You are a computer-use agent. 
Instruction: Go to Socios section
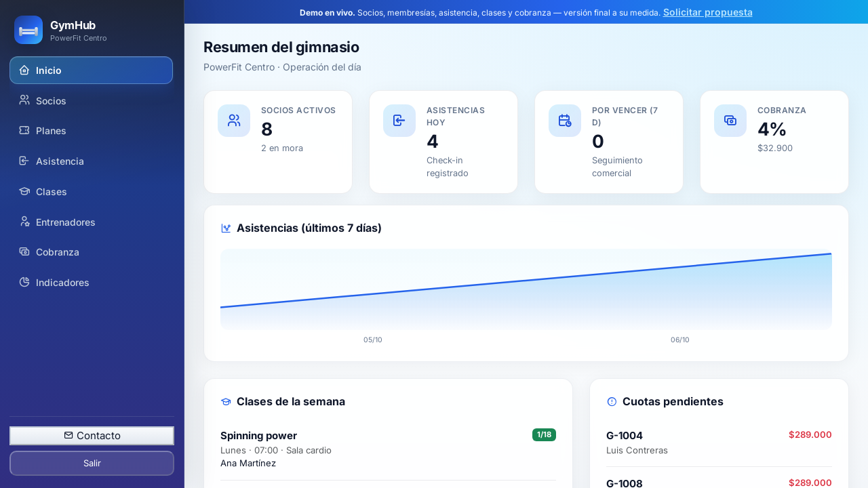pos(92,100)
